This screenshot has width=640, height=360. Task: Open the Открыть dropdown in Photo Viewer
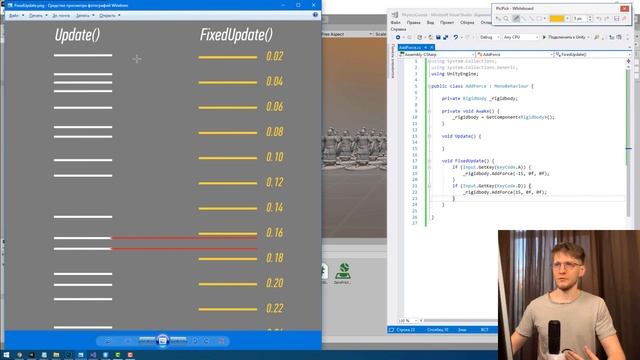click(x=110, y=16)
